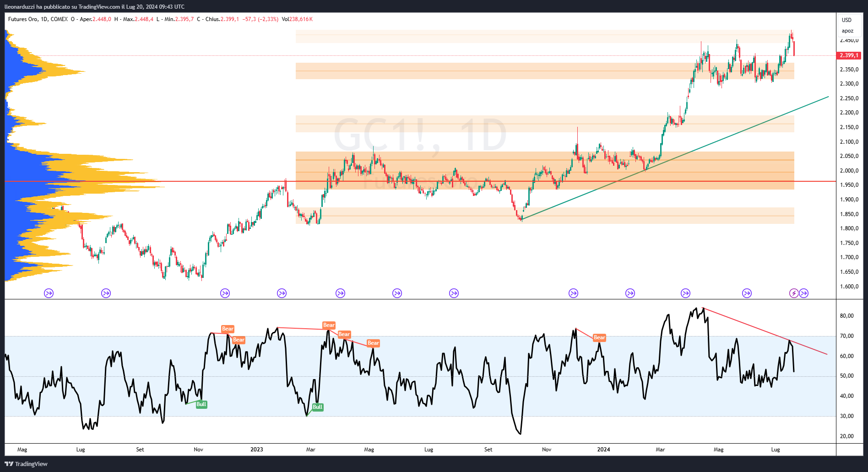Click the leftmost Mag label on time axis
Screen dimensions: 868x472
pos(22,450)
